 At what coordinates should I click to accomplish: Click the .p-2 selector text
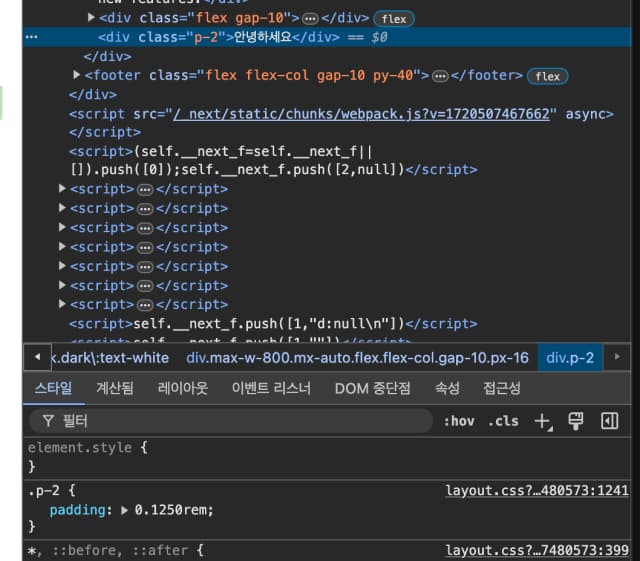tap(44, 490)
